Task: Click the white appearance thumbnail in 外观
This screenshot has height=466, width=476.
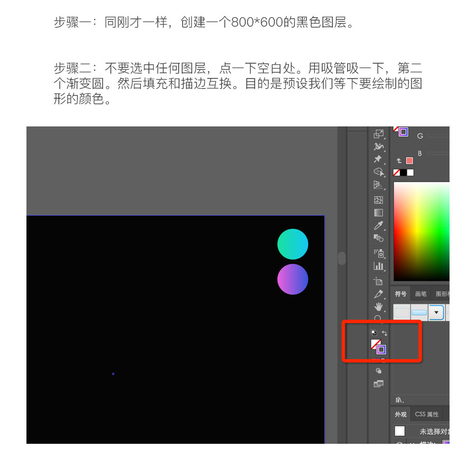Action: [399, 431]
